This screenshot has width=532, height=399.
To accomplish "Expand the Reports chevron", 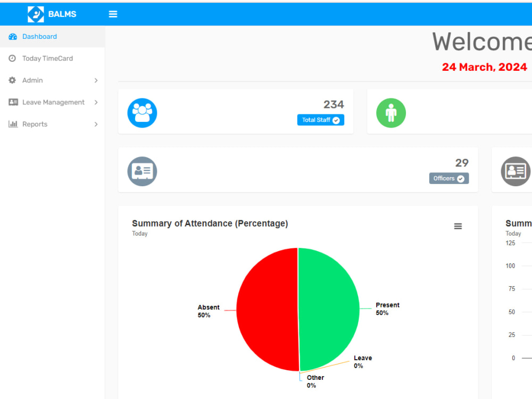I will [96, 124].
